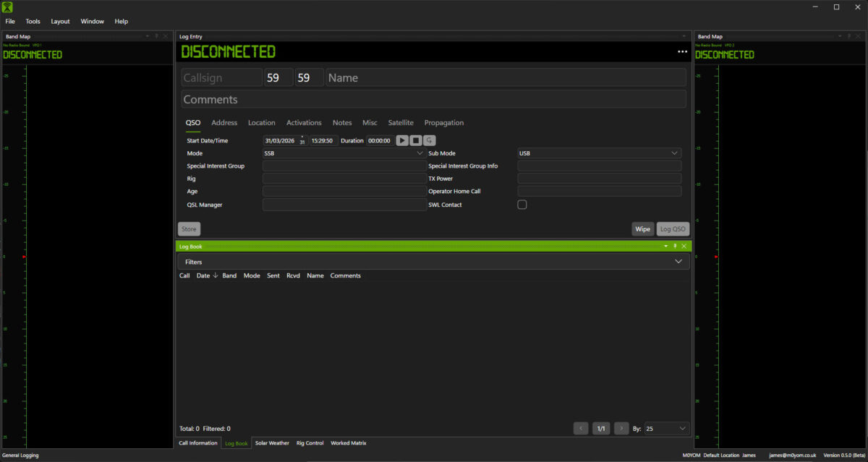Go to next log book page

(x=621, y=429)
